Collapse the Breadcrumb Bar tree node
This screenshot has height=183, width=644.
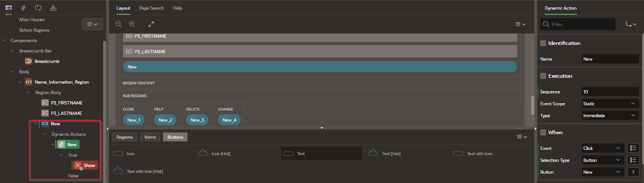coord(12,51)
